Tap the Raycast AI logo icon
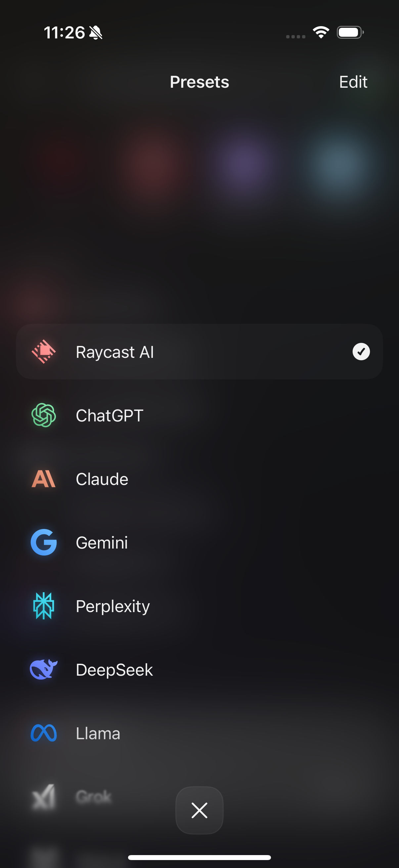 pos(44,352)
